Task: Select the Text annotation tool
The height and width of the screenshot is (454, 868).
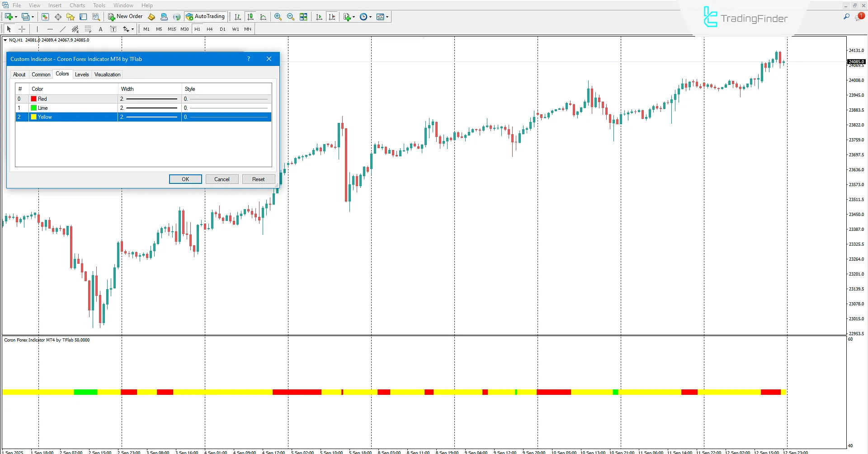Action: click(x=101, y=29)
